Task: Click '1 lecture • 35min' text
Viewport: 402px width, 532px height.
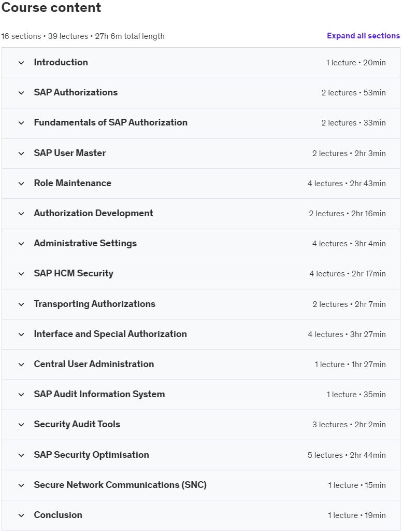Action: (x=356, y=395)
